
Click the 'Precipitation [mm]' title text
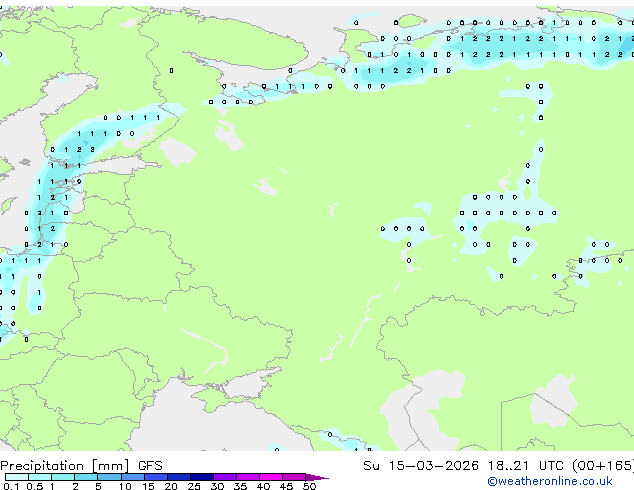65,466
